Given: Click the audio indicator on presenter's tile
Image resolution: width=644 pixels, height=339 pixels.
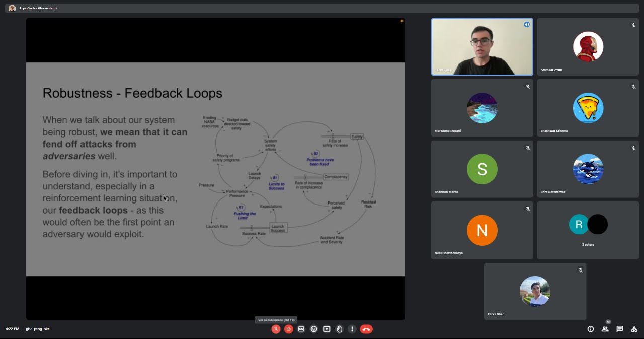Looking at the screenshot, I should tap(527, 24).
